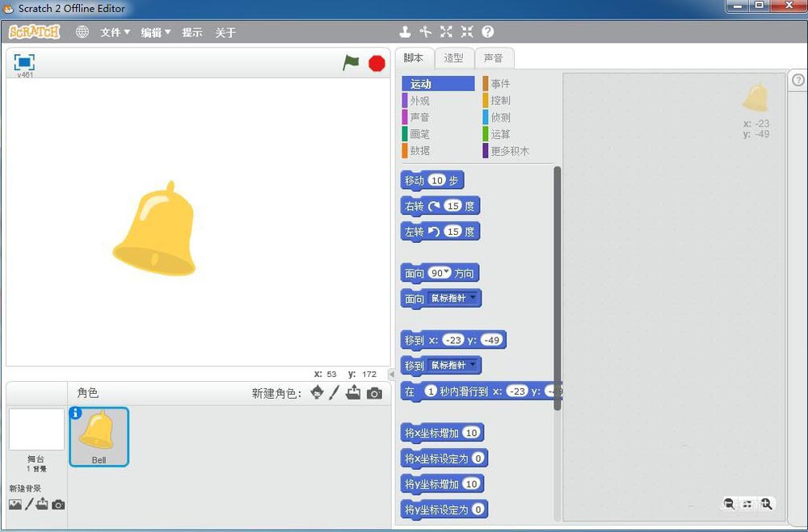Select the scissors delete tool
The height and width of the screenshot is (532, 808).
tap(426, 31)
